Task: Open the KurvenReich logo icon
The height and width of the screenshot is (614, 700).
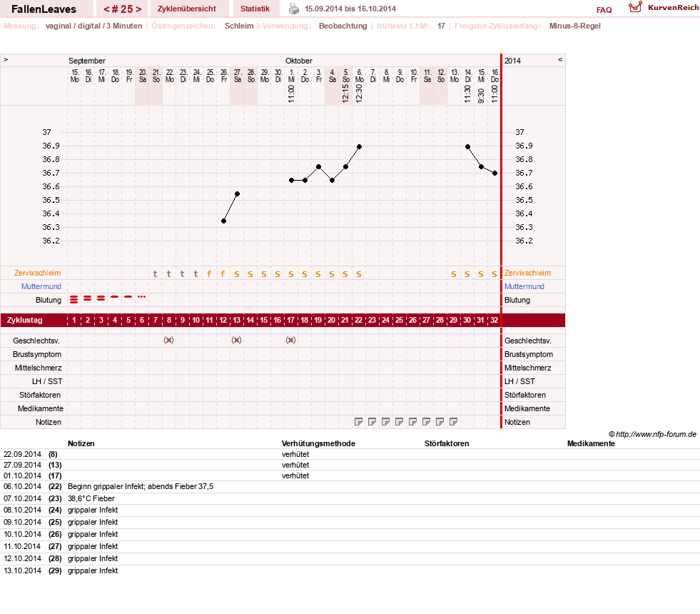Action: coord(635,7)
